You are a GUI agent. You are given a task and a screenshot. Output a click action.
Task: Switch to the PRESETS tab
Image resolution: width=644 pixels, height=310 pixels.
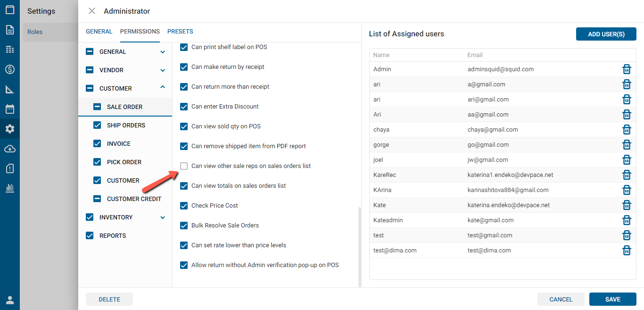point(180,32)
